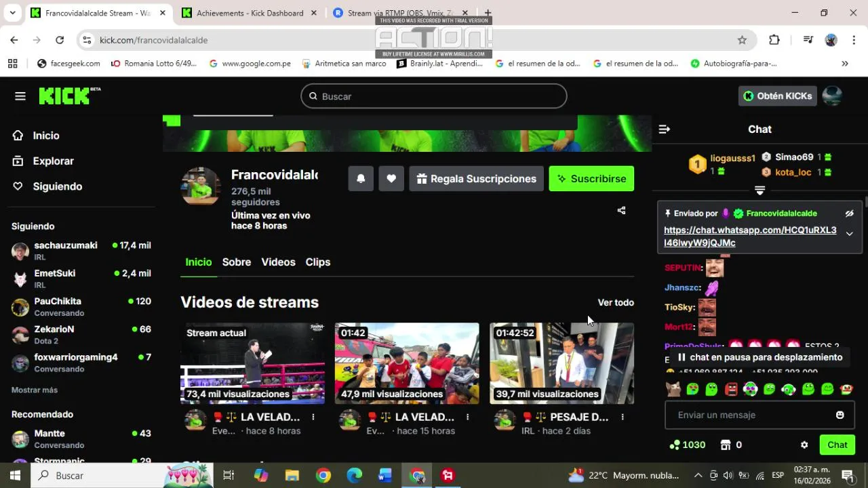The width and height of the screenshot is (868, 488).
Task: Open Task View on the taskbar
Action: pos(229,475)
